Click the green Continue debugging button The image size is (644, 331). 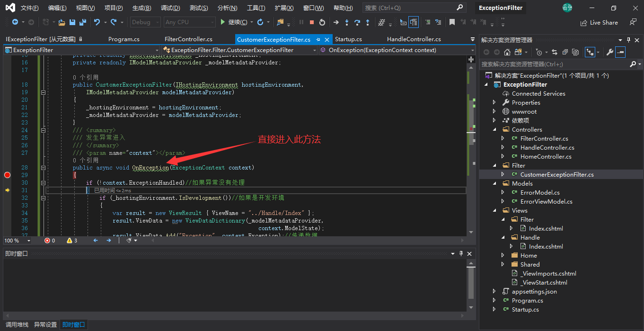[x=223, y=22]
